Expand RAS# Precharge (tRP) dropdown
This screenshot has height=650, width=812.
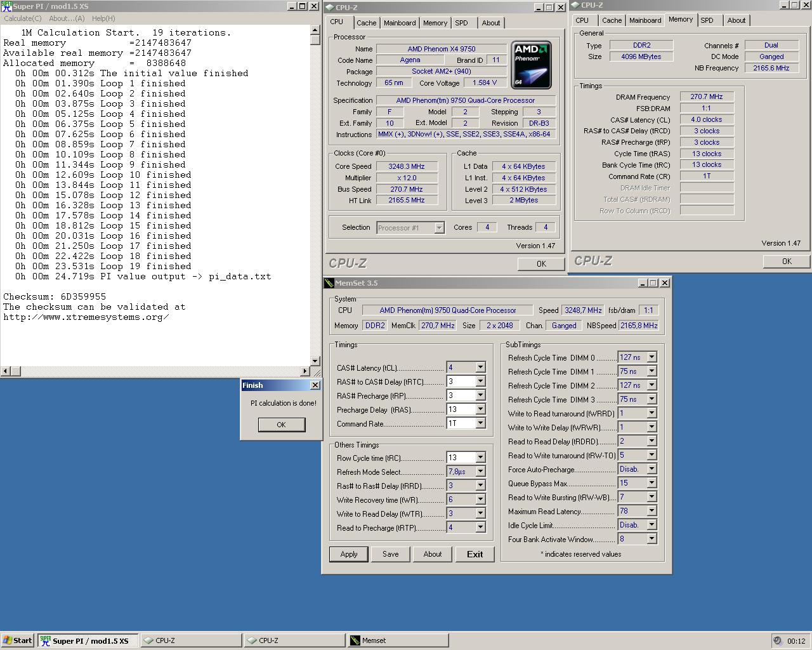[x=480, y=395]
